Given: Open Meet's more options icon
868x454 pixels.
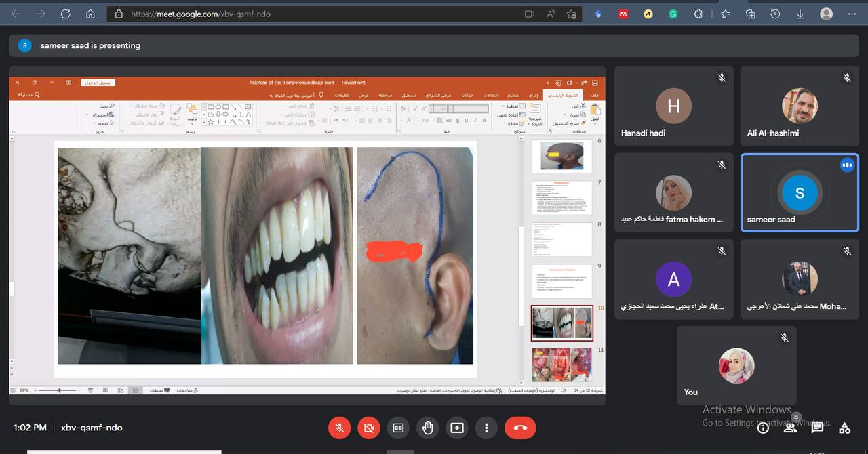Looking at the screenshot, I should [x=486, y=428].
